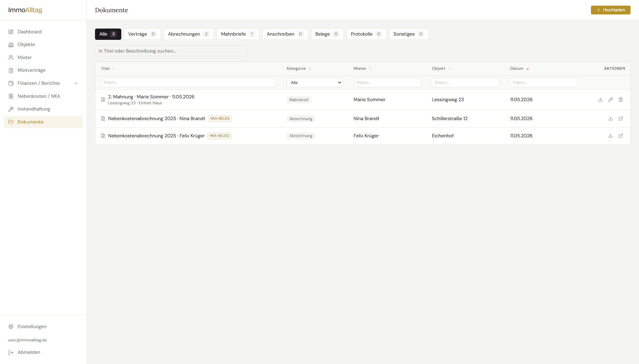Open the Kategorie filter dropdown
639x364 pixels.
point(314,83)
